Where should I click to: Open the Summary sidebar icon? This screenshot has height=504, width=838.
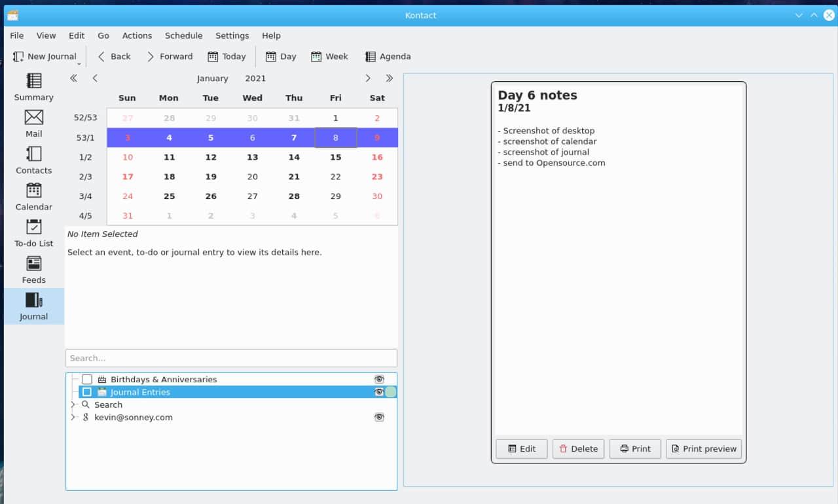pyautogui.click(x=33, y=87)
